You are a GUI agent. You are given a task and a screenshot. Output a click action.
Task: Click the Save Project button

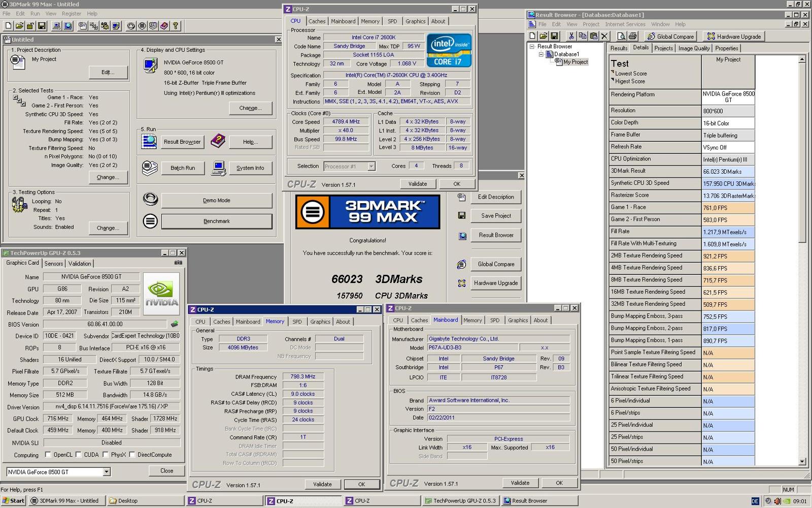tap(496, 215)
